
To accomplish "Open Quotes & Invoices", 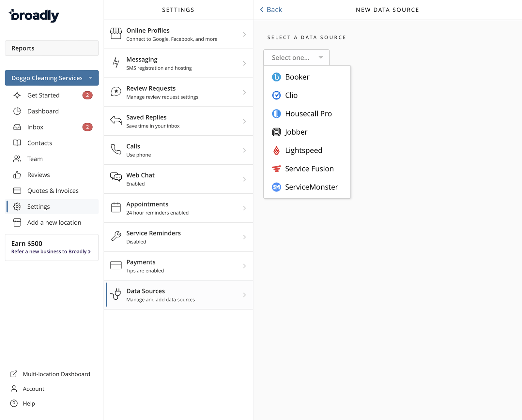I will pyautogui.click(x=53, y=191).
